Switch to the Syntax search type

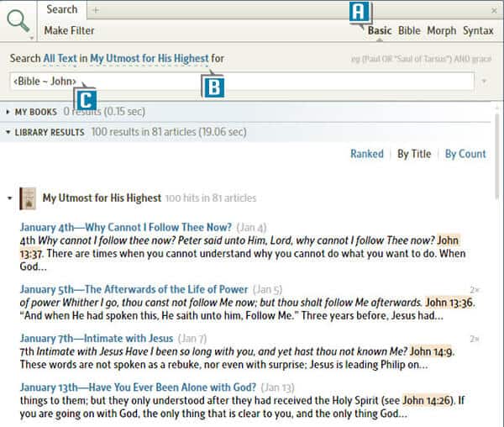(478, 30)
